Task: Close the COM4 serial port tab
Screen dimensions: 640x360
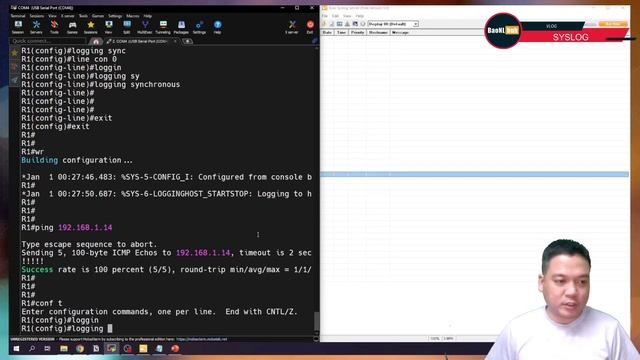Action: [x=175, y=41]
